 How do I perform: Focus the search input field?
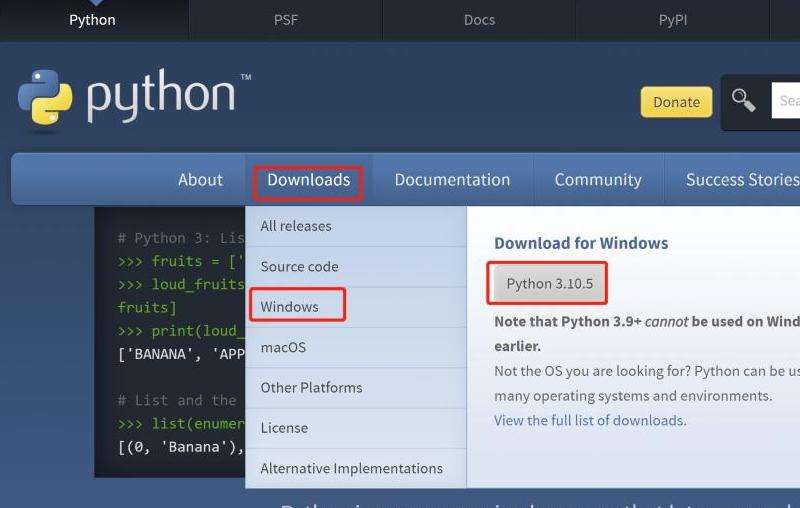click(x=786, y=100)
